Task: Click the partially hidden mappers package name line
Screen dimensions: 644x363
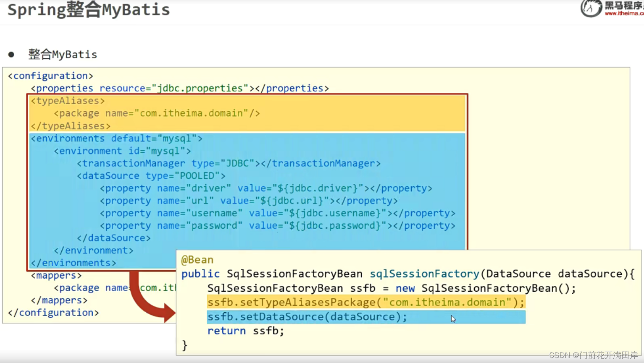Action: 115,288
